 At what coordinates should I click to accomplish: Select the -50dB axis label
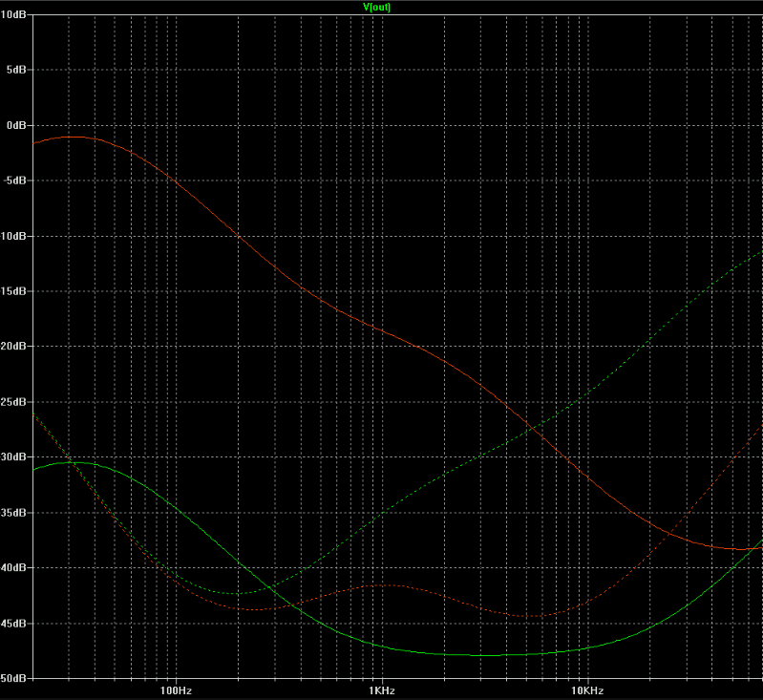click(x=13, y=678)
